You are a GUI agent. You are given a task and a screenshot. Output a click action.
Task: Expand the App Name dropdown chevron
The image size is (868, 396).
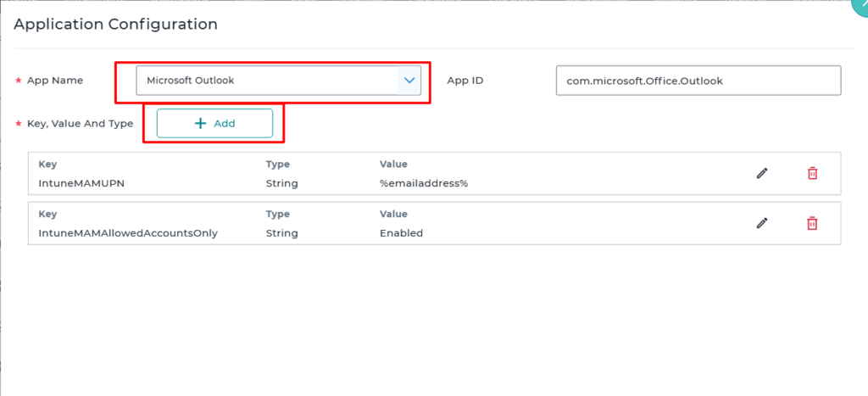click(x=409, y=81)
